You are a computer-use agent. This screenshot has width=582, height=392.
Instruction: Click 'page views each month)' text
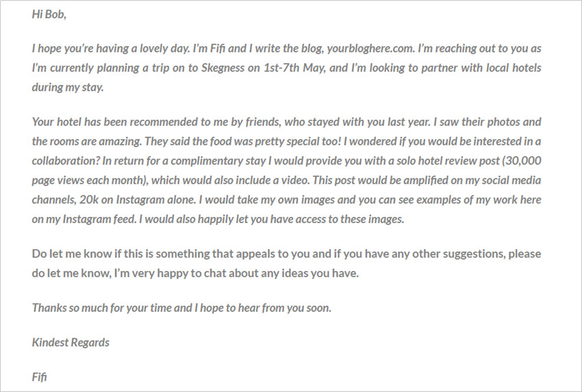click(x=90, y=180)
